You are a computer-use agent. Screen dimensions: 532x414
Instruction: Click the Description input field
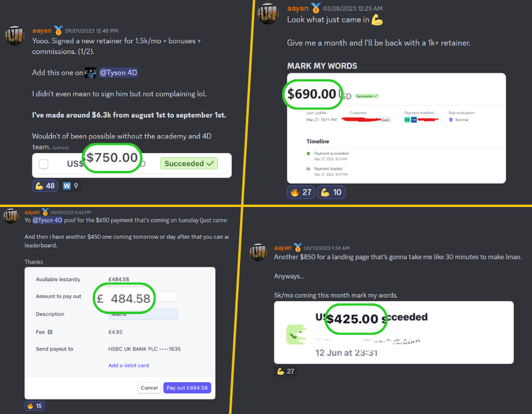point(143,314)
